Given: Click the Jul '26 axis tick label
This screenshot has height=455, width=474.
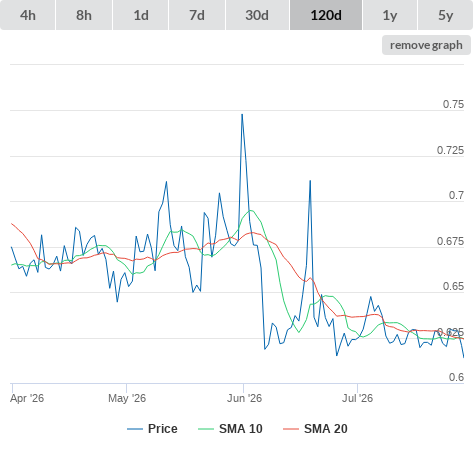Looking at the screenshot, I should tap(357, 398).
